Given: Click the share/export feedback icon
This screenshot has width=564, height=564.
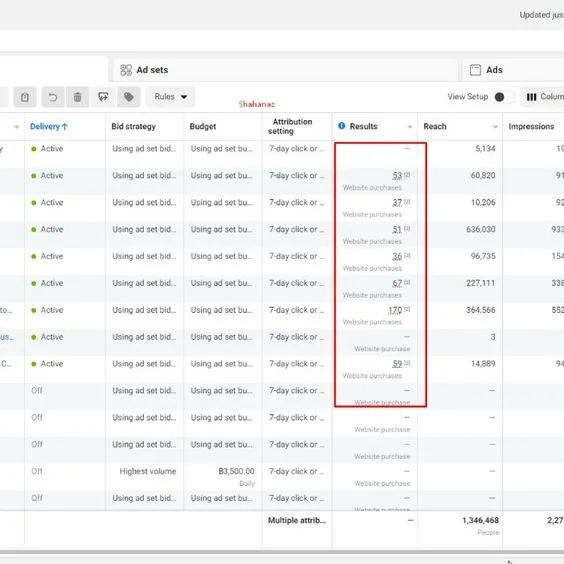Looking at the screenshot, I should tap(103, 97).
